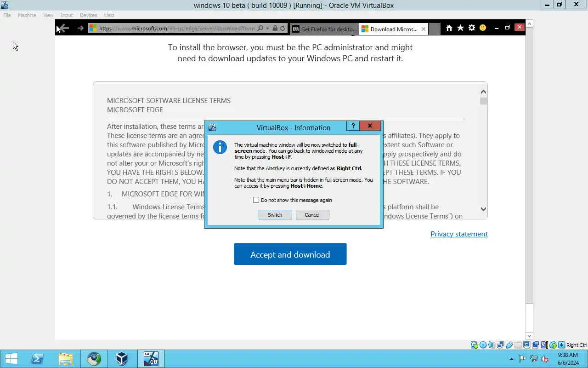Switch to the 'Get Firefox for desktop' tab

324,29
